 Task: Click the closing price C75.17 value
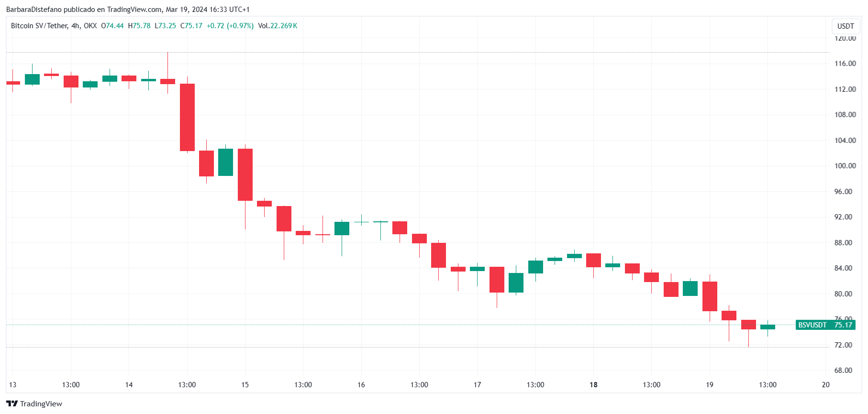(191, 26)
